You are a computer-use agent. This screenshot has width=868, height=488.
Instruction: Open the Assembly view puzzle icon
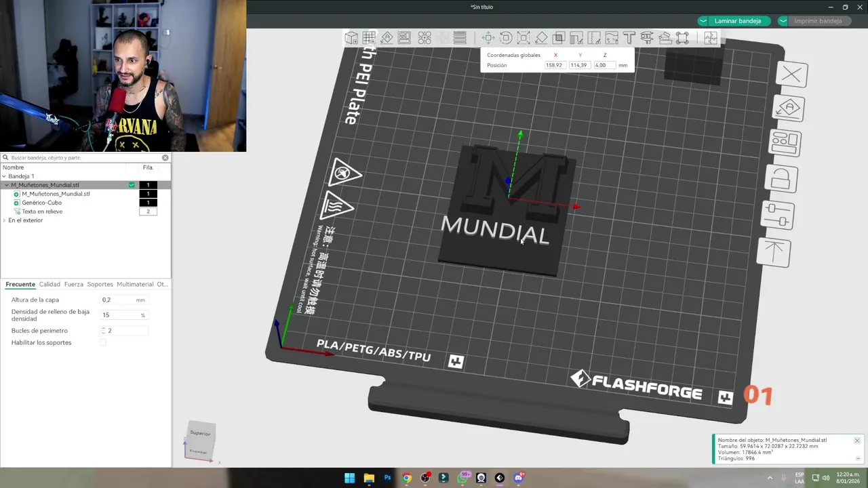pyautogui.click(x=711, y=38)
